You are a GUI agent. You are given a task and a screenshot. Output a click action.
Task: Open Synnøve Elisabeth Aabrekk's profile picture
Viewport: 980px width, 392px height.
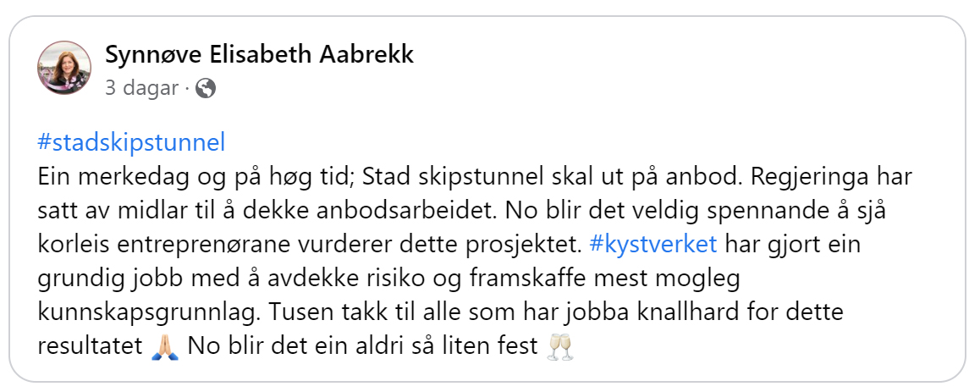[x=64, y=68]
